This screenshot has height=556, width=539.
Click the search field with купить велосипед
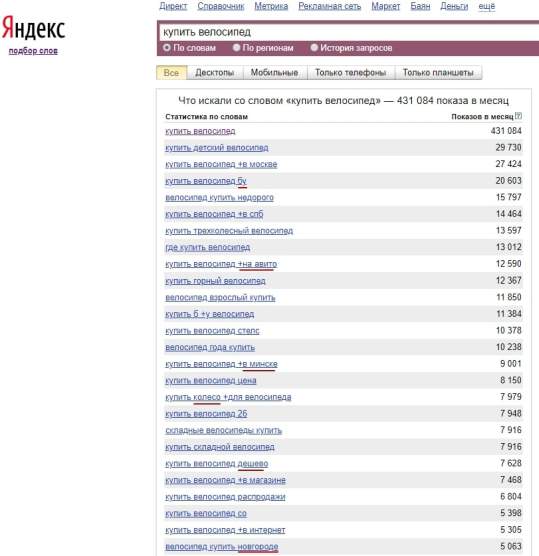tap(349, 32)
